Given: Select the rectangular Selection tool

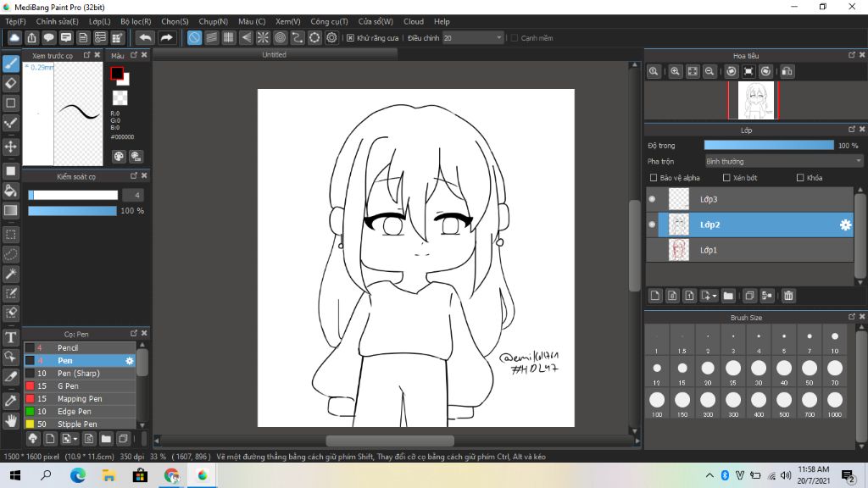Looking at the screenshot, I should click(11, 235).
